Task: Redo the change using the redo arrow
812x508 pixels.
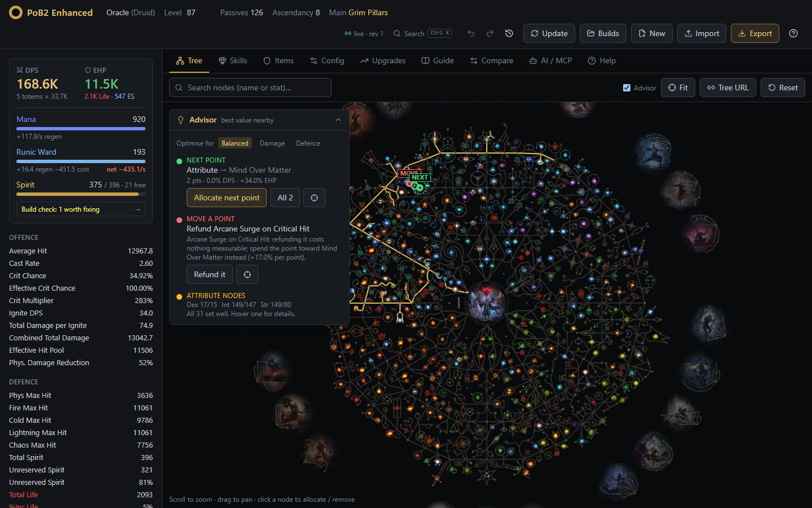Action: pyautogui.click(x=490, y=33)
